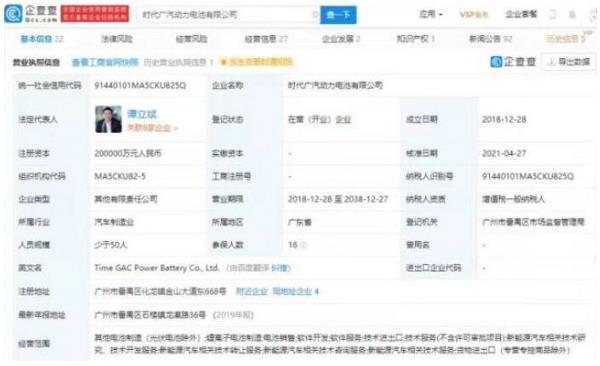Click the info icon next to 16
This screenshot has width=600, height=366.
(x=303, y=245)
